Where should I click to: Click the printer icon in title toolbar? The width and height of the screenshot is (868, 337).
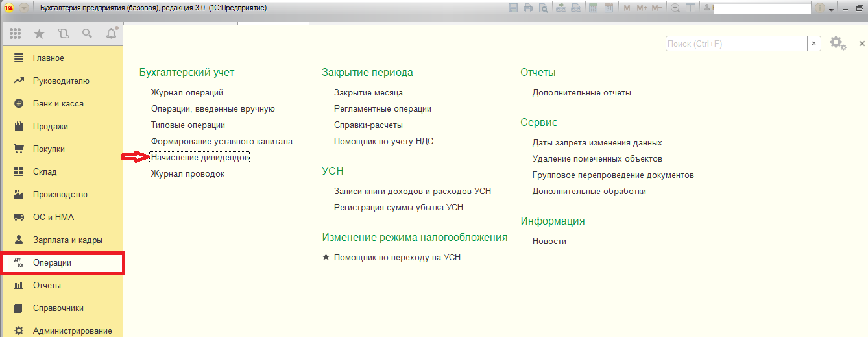click(x=528, y=8)
